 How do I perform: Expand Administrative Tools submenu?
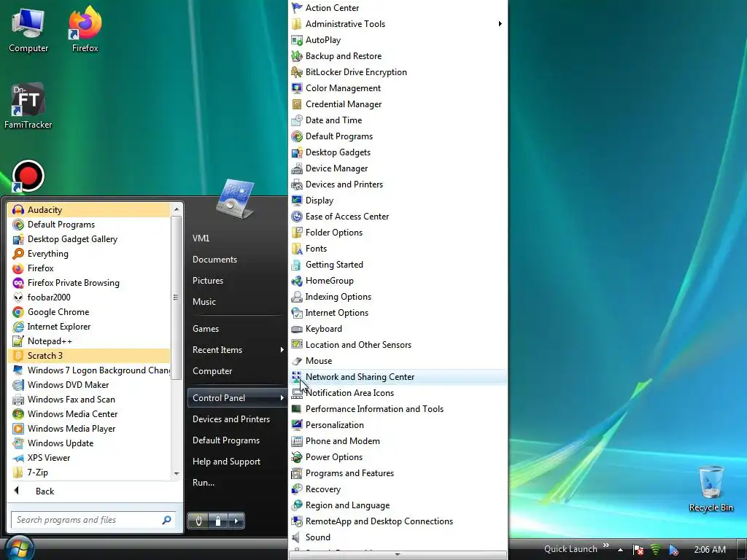398,24
